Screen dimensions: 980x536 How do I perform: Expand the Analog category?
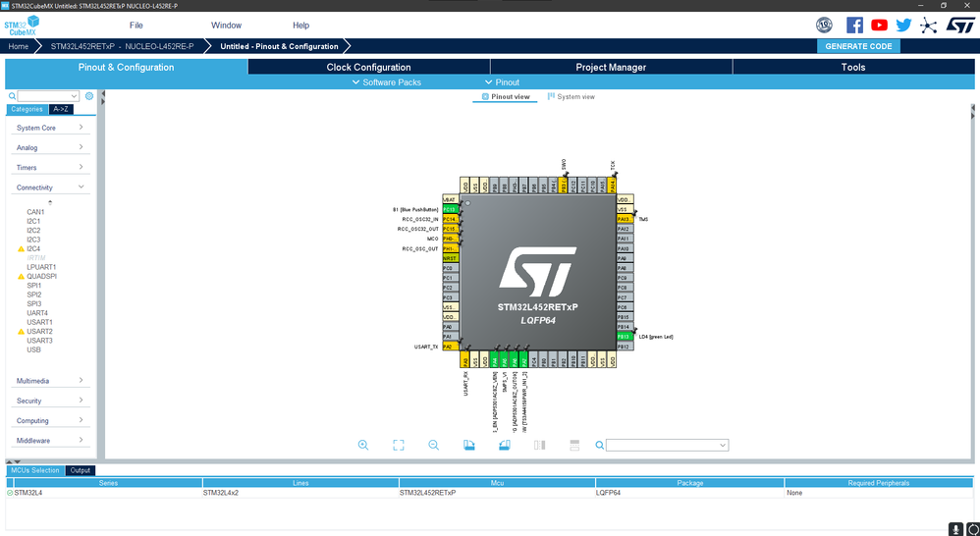click(x=50, y=147)
